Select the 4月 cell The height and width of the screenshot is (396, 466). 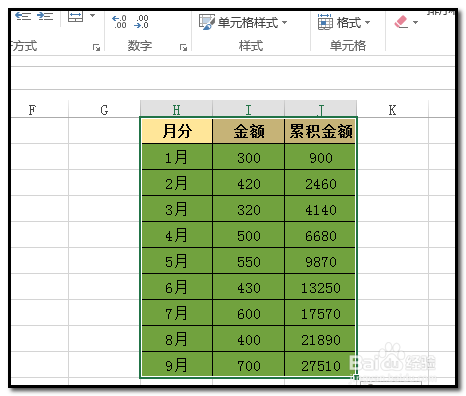[x=177, y=235]
